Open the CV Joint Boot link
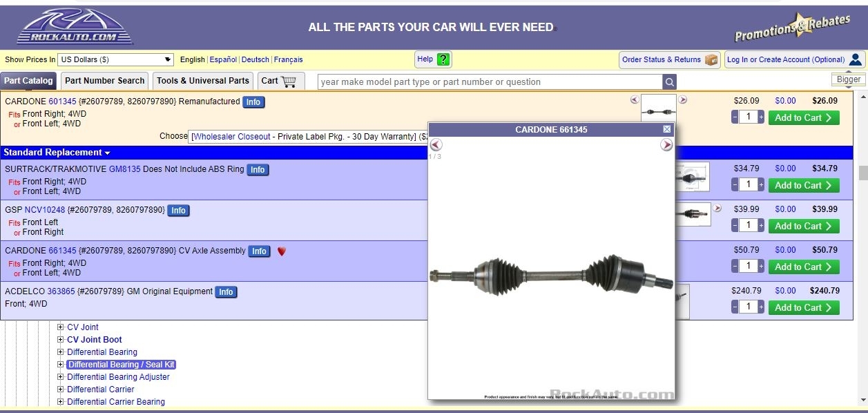The width and height of the screenshot is (868, 413). (95, 340)
